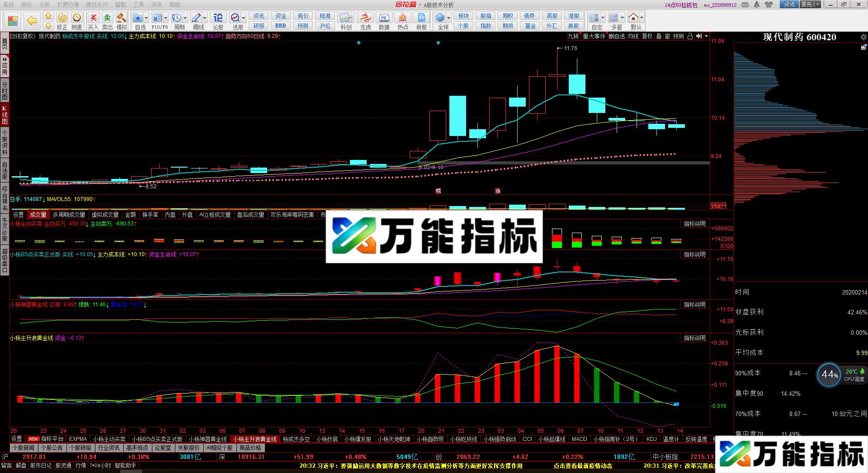Toggle 复权 adjustment on the chart
This screenshot has width=868, height=473.
(647, 36)
